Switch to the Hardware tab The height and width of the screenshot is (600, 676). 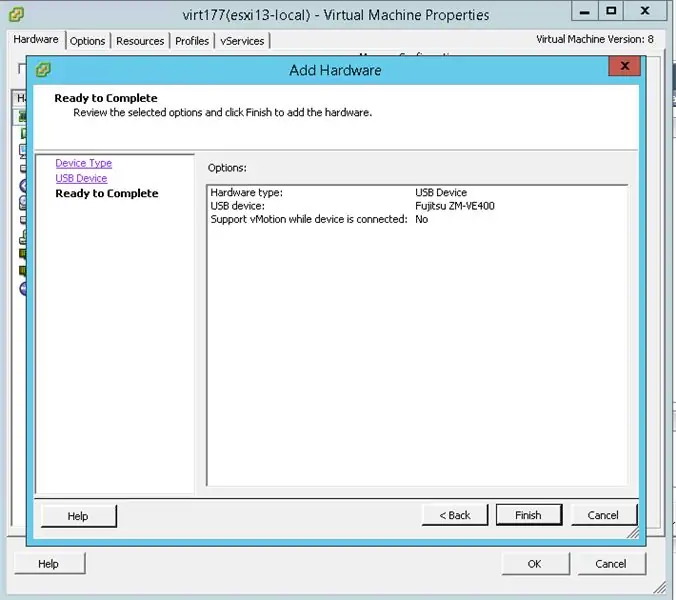click(x=36, y=40)
